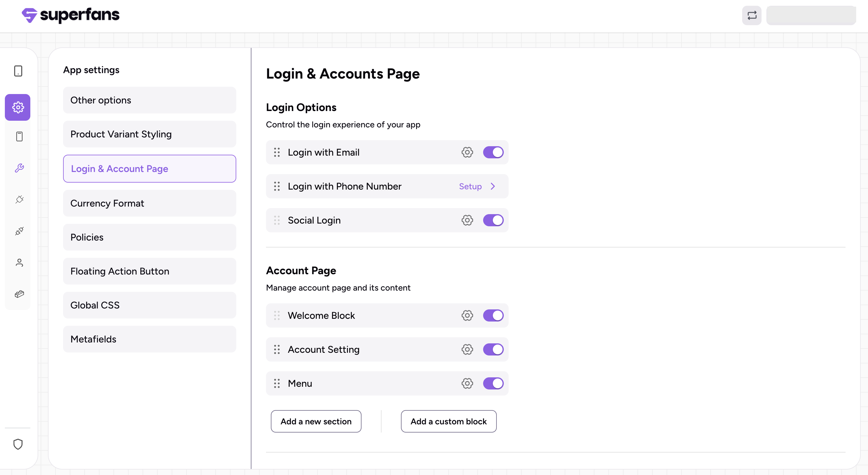Turn off the Social Login toggle

pos(493,220)
